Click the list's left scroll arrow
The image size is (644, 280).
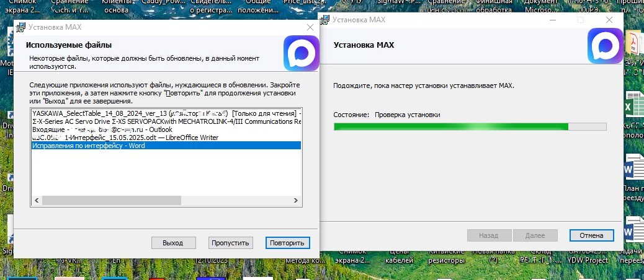click(x=36, y=200)
